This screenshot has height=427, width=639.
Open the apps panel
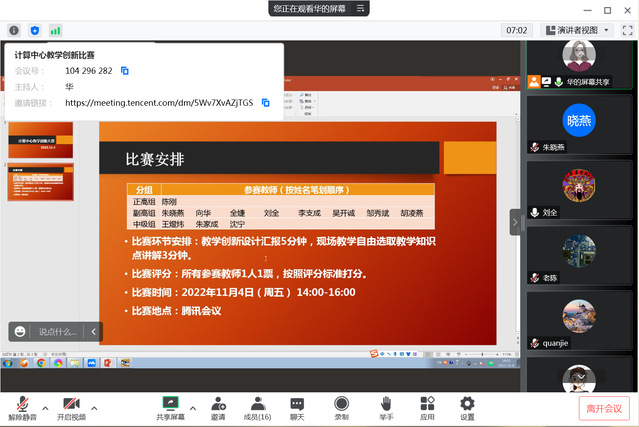(x=427, y=405)
